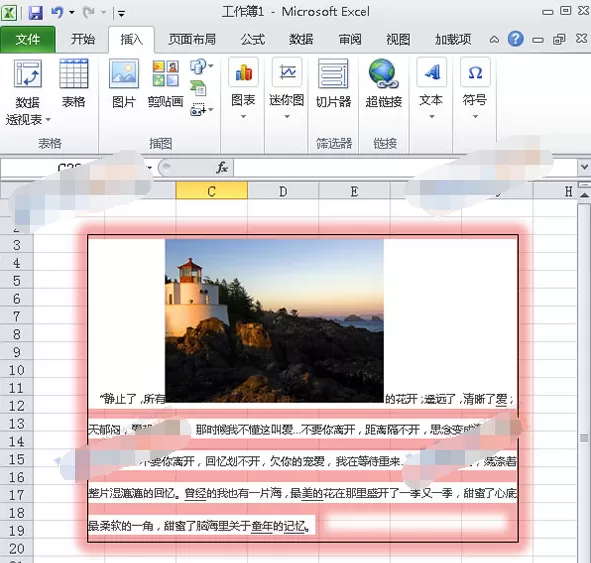Click the Redo arrow icon
The width and height of the screenshot is (591, 563).
point(89,13)
